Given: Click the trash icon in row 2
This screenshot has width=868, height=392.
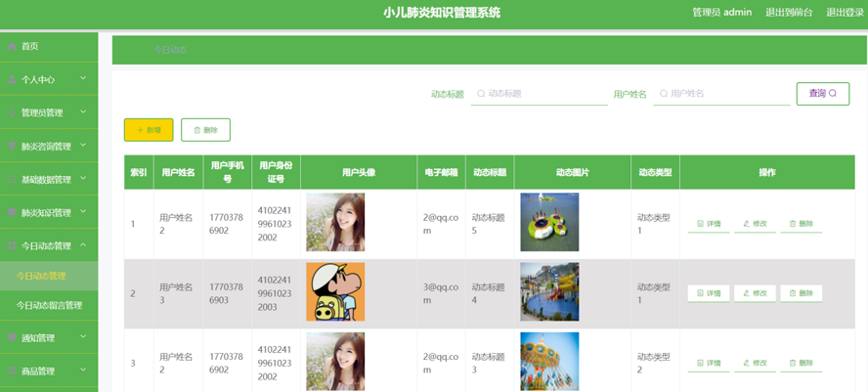Looking at the screenshot, I should click(793, 293).
